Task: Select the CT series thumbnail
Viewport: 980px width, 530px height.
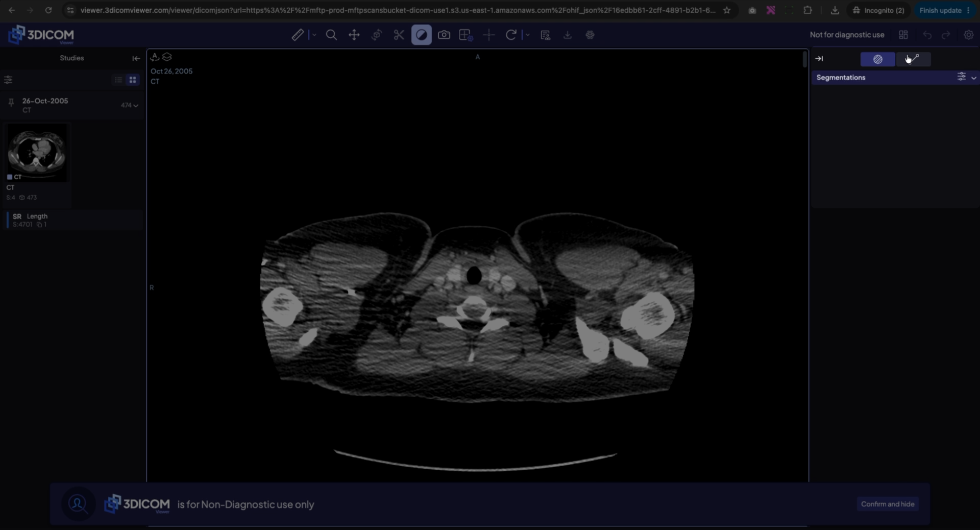Action: tap(37, 153)
